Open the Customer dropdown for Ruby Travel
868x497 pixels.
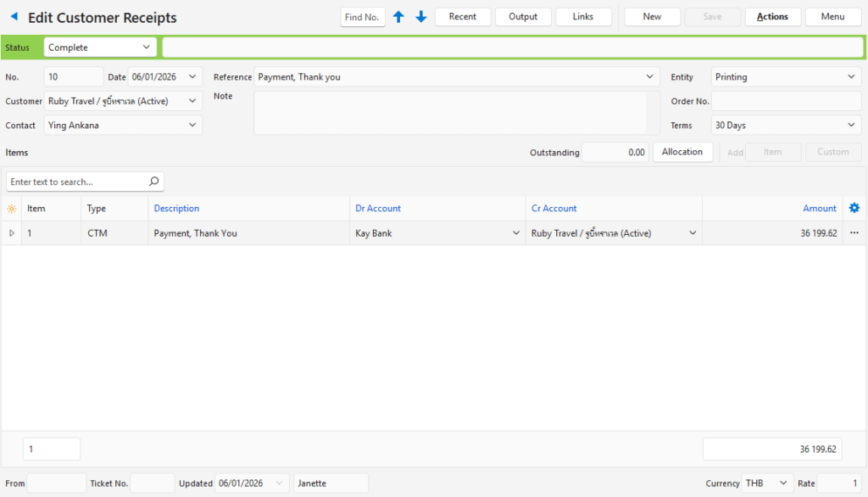click(x=192, y=101)
